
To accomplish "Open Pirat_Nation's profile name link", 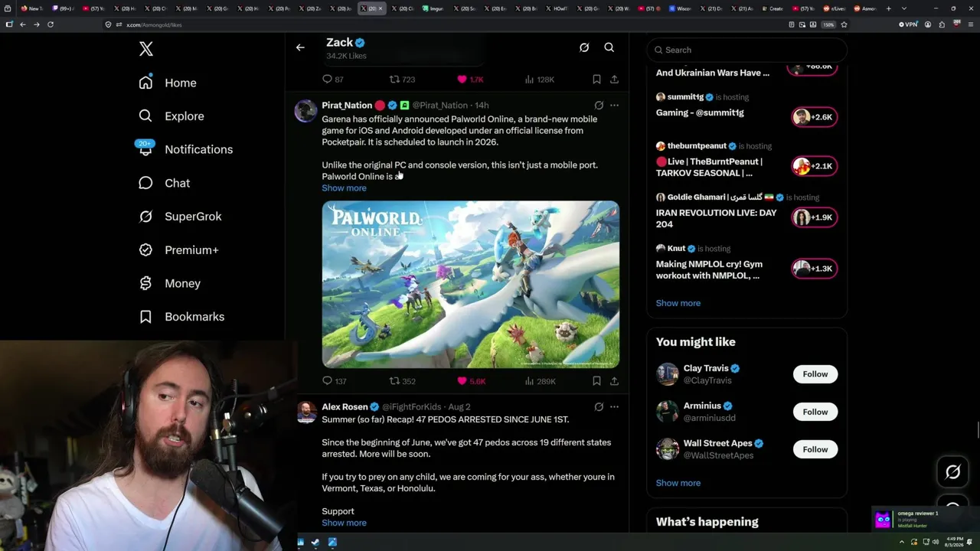I will [347, 106].
